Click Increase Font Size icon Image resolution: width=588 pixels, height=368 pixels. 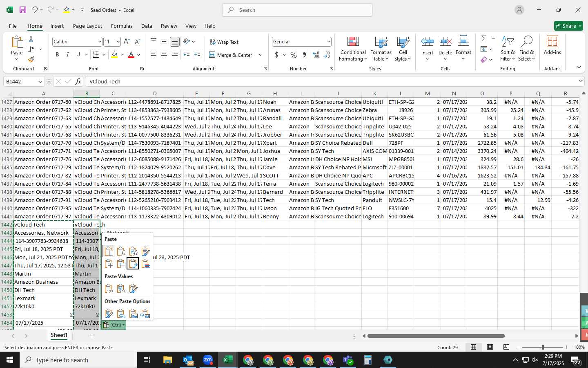(x=127, y=42)
